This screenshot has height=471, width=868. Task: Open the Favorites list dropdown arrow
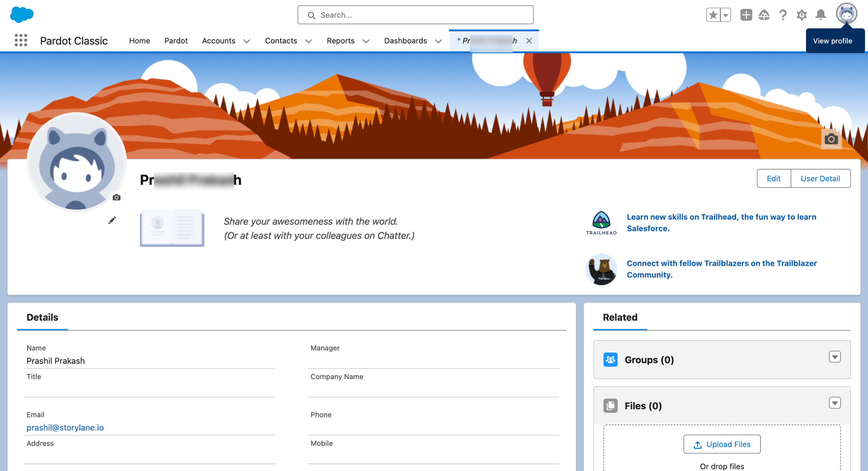726,15
